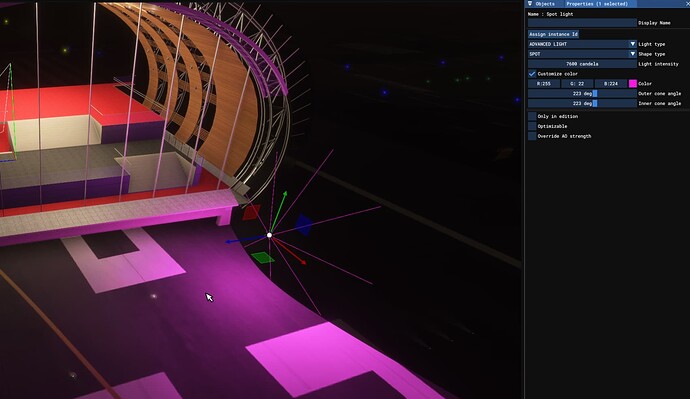The image size is (690, 399).
Task: Click the green plane handle on gizmo
Action: [262, 257]
